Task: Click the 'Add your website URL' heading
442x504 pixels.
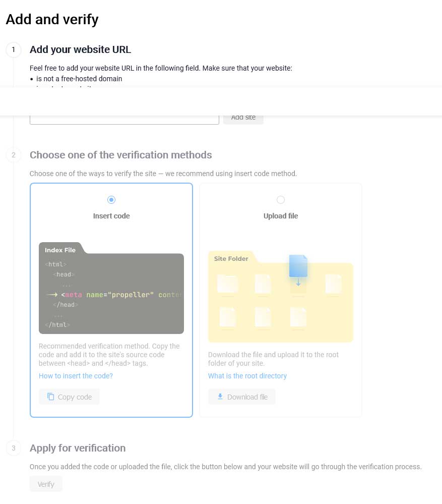Action: (80, 49)
